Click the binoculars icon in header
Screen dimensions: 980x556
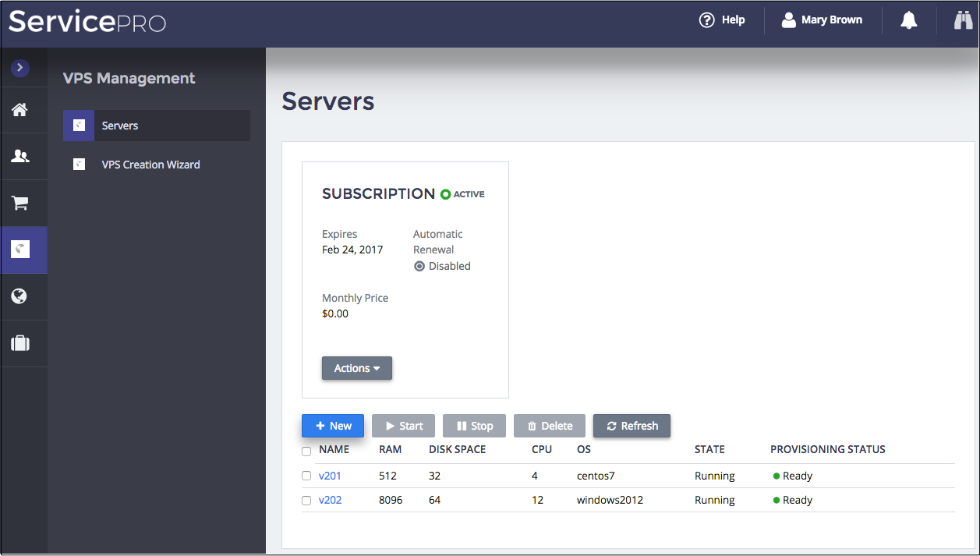[963, 20]
